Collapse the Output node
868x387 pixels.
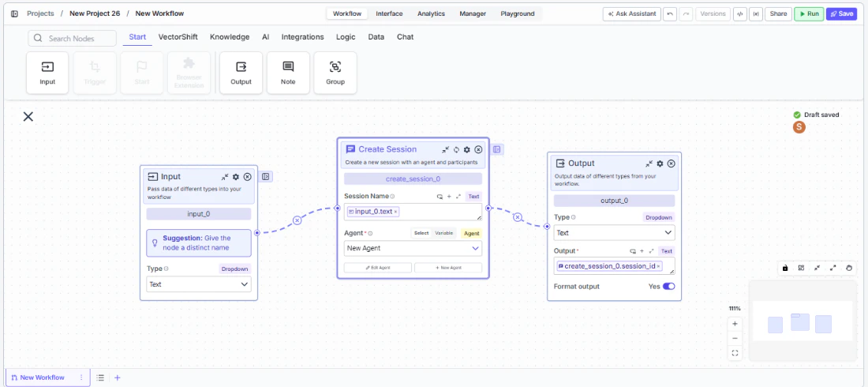[649, 163]
